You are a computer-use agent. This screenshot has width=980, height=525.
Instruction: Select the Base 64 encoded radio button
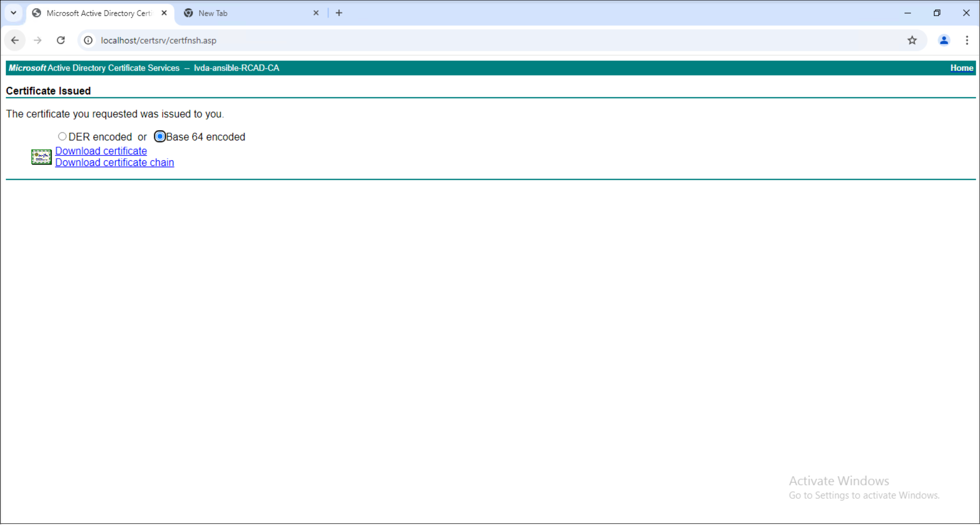160,136
